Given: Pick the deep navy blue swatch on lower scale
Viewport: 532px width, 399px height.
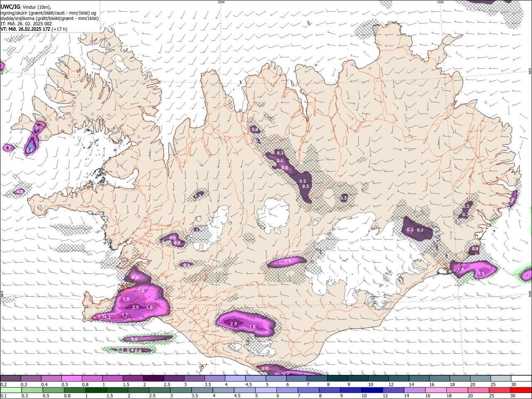Looking at the screenshot, I should pyautogui.click(x=371, y=390).
